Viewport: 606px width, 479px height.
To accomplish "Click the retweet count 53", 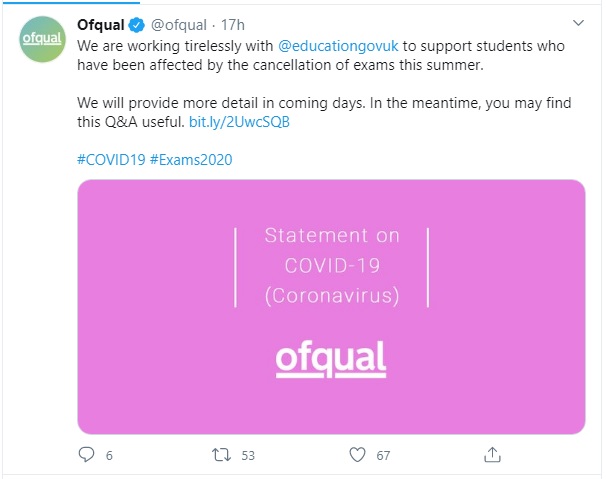I will (248, 455).
